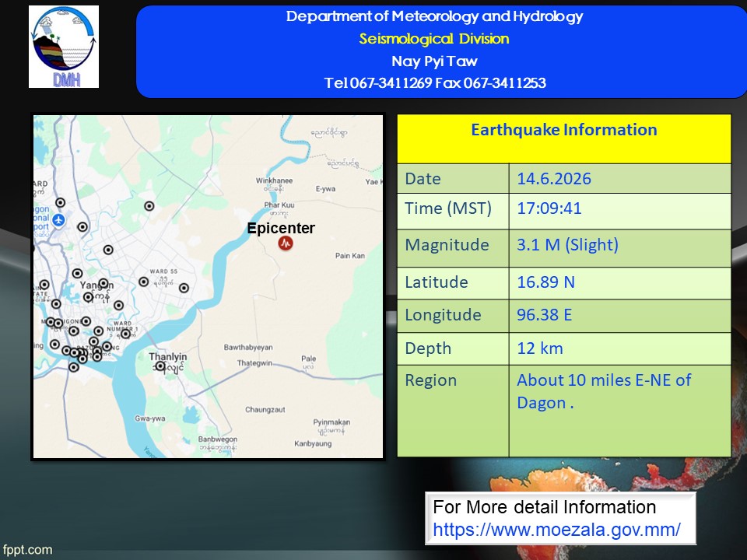Click the 'WARD 55' map label
747x560 pixels.
coord(163,271)
